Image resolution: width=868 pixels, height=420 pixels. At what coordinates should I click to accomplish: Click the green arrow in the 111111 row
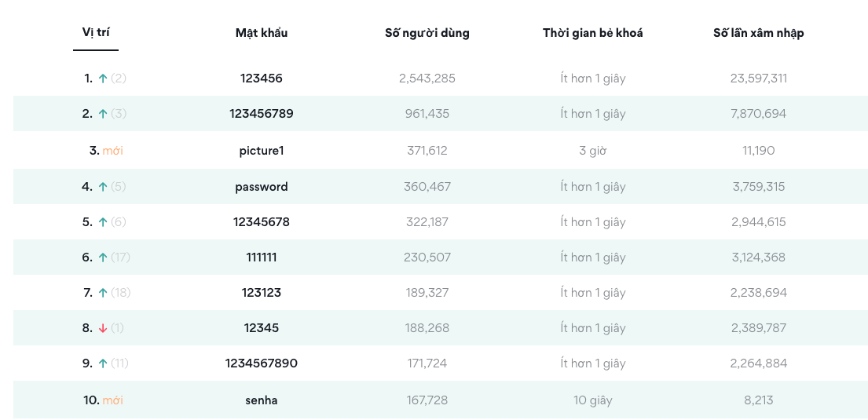[102, 257]
